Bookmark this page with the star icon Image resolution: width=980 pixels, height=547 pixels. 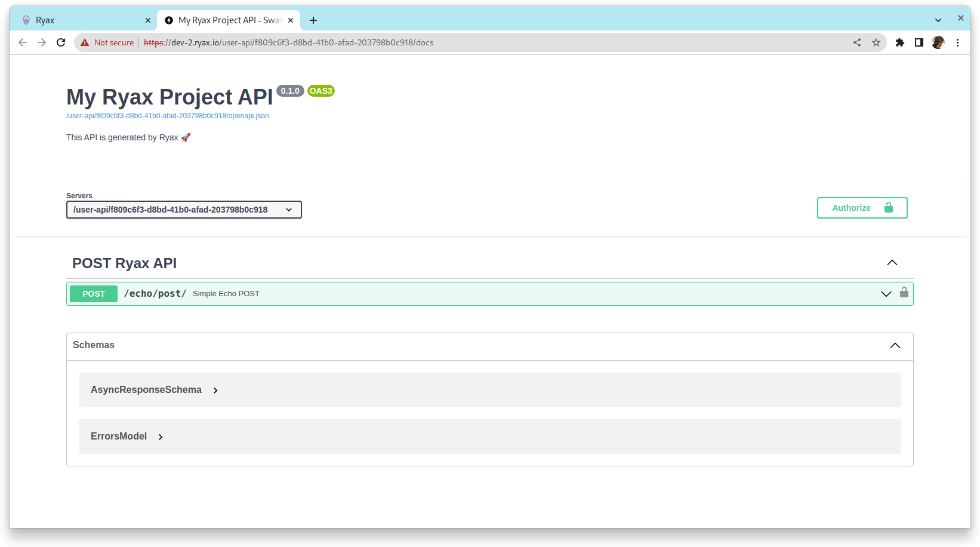point(876,42)
